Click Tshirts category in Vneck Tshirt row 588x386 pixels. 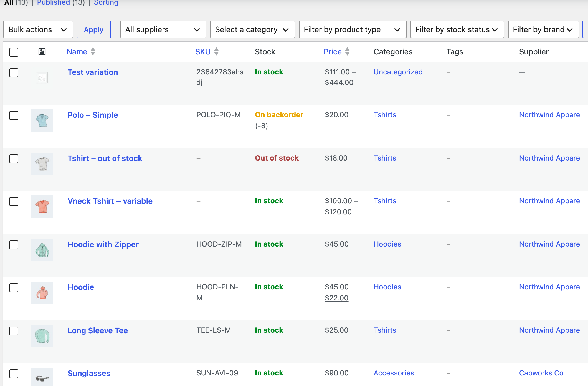[x=385, y=201]
